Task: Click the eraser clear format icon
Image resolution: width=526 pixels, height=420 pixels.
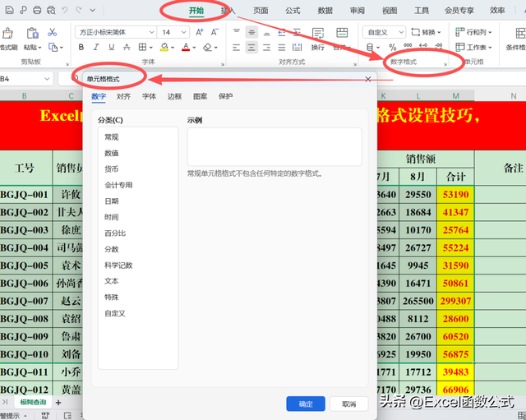Action: 209,48
